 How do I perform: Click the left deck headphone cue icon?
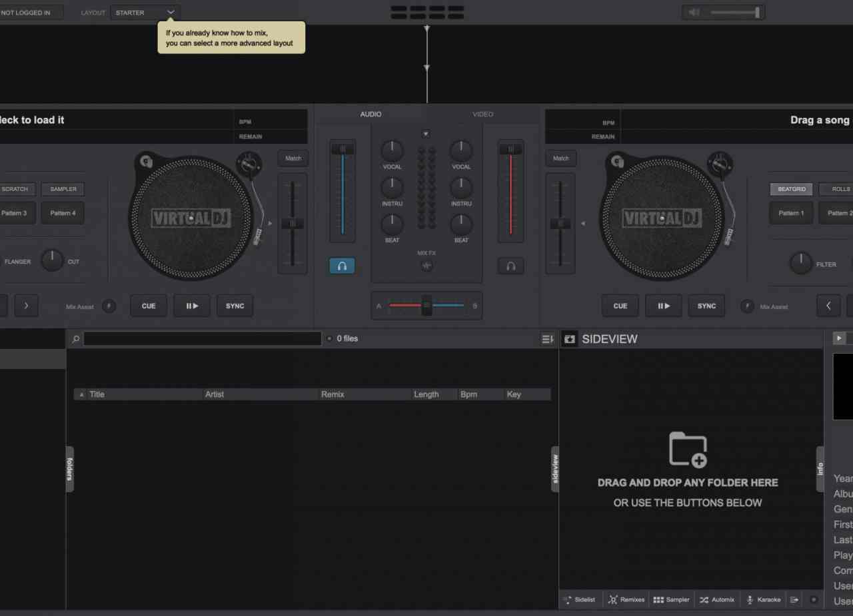(342, 266)
